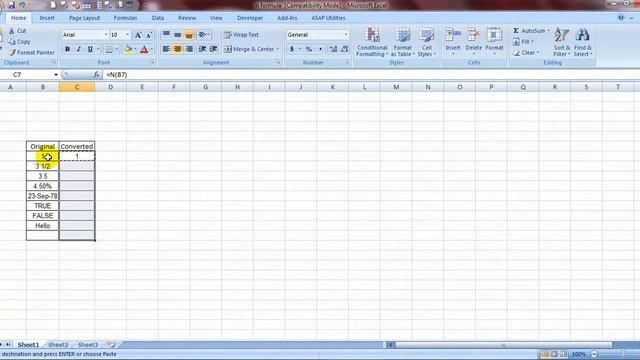Select the cell containing Hello
This screenshot has height=360, width=640.
pos(42,226)
